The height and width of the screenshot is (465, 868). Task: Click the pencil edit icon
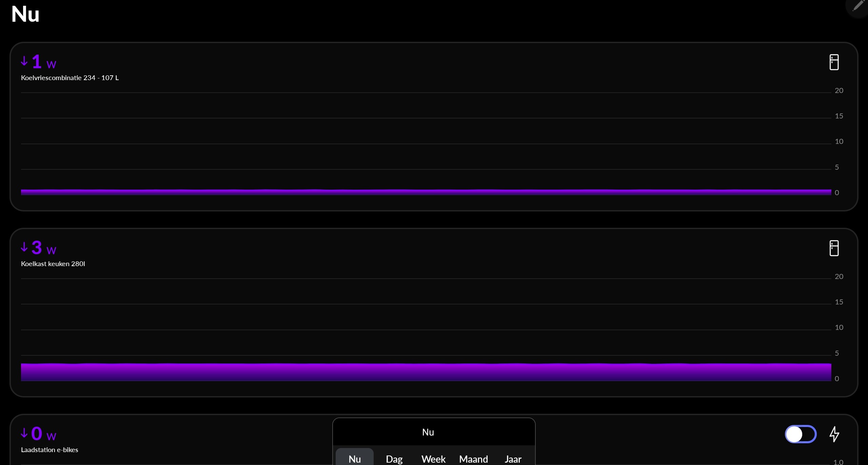pos(859,6)
